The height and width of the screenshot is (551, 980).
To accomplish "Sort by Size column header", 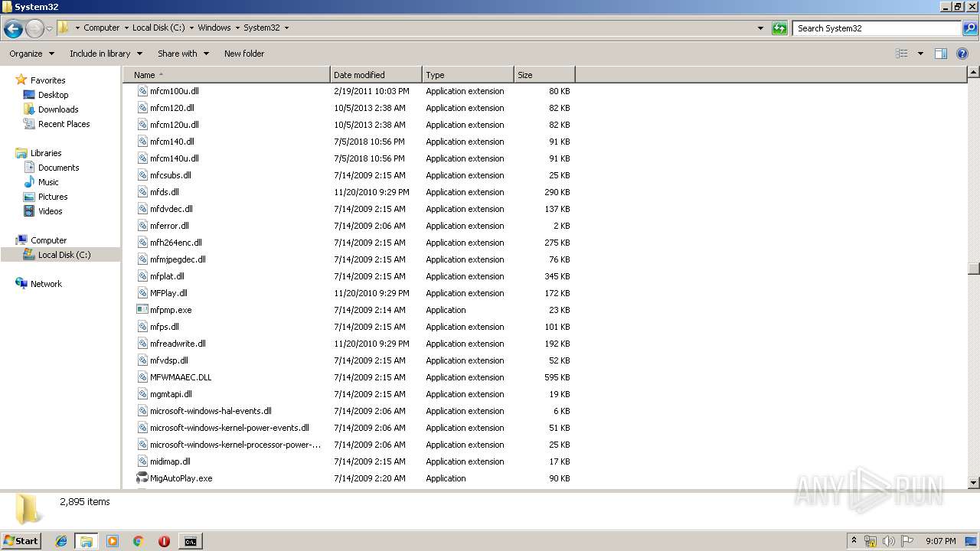I will pos(544,75).
